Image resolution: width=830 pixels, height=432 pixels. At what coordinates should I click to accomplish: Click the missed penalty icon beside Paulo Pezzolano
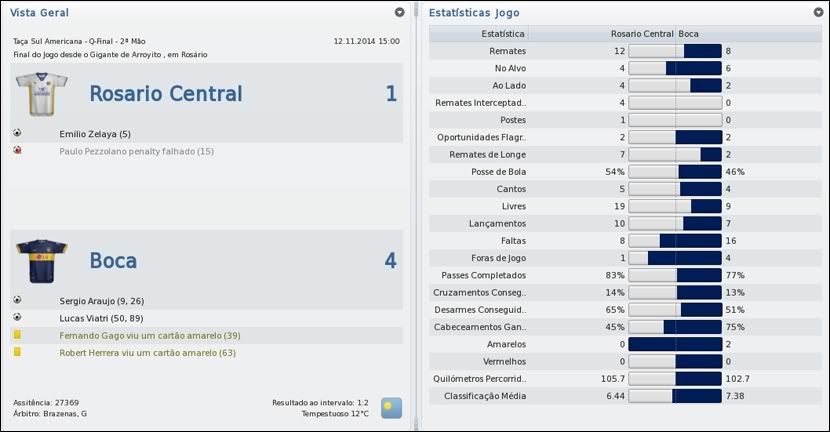pos(17,151)
